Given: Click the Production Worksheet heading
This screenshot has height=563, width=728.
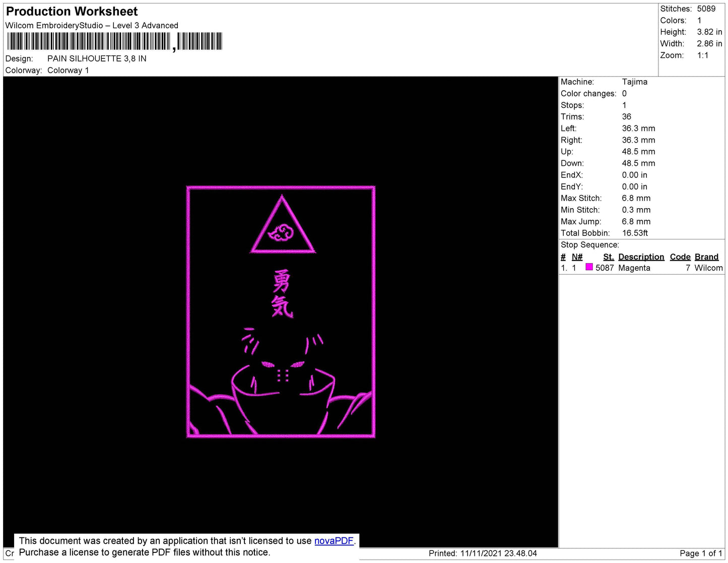Looking at the screenshot, I should [x=72, y=12].
